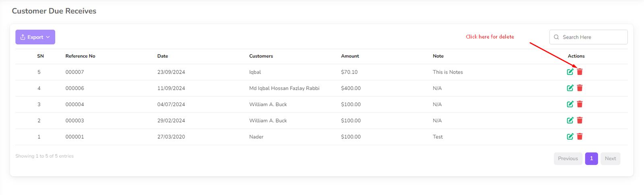Delete the entry with reference 000006

tap(580, 88)
